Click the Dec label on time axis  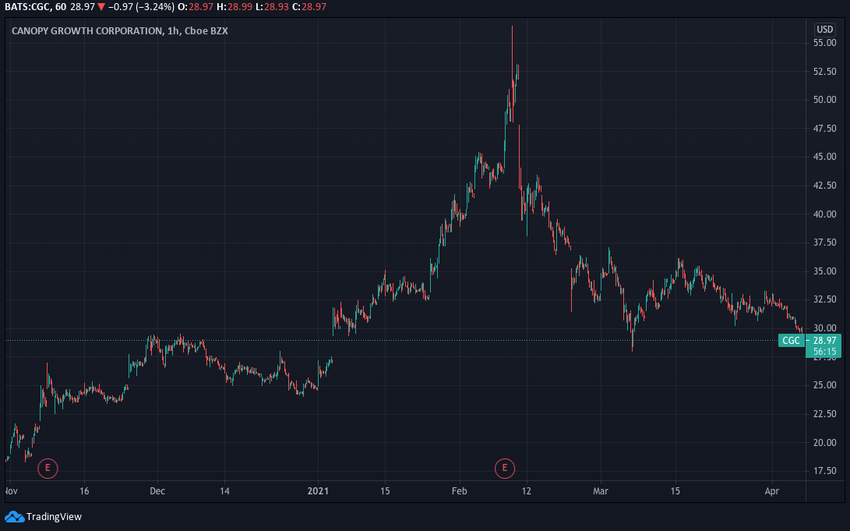pyautogui.click(x=157, y=491)
